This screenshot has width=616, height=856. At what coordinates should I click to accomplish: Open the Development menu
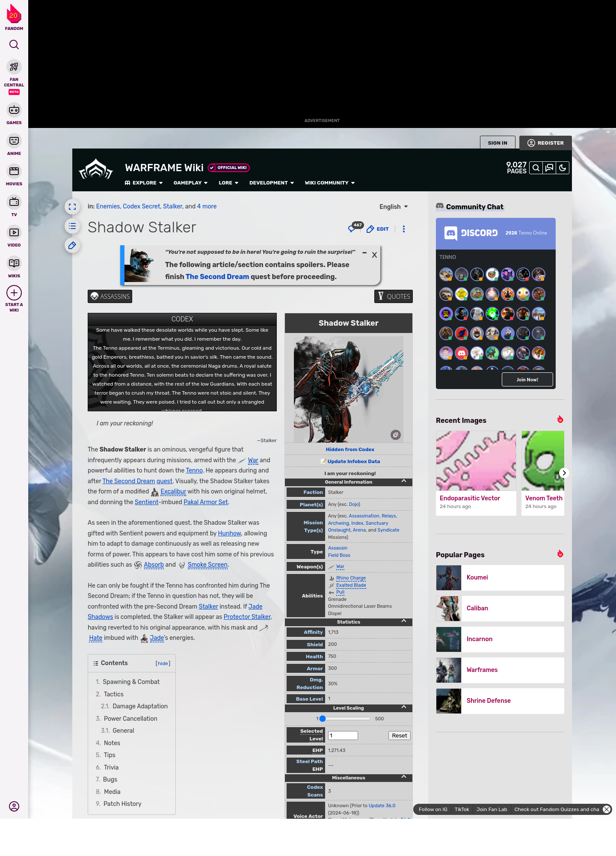272,183
